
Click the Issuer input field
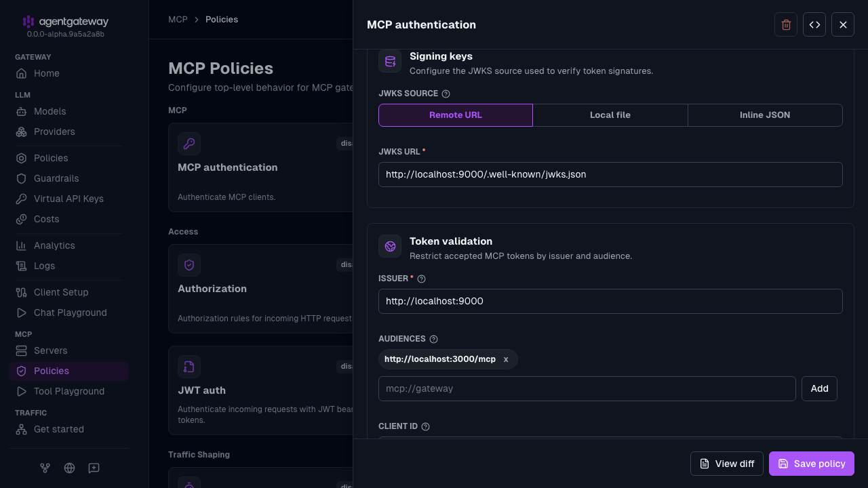610,301
